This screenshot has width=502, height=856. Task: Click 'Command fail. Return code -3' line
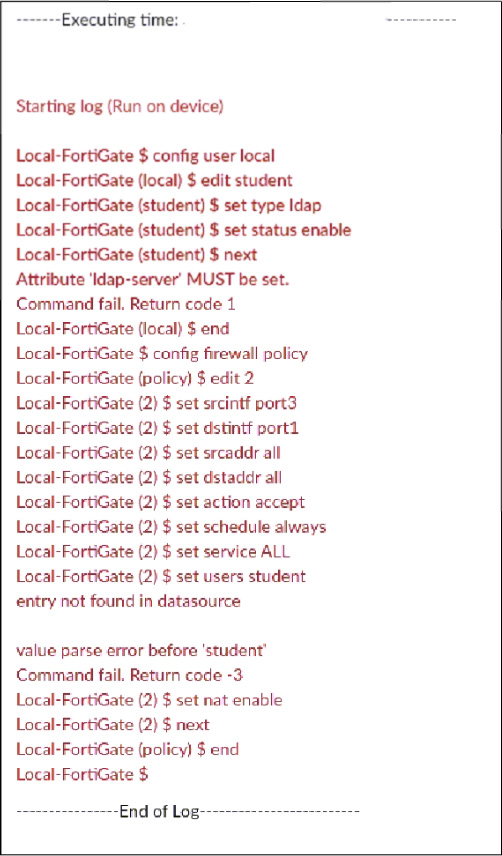(129, 675)
